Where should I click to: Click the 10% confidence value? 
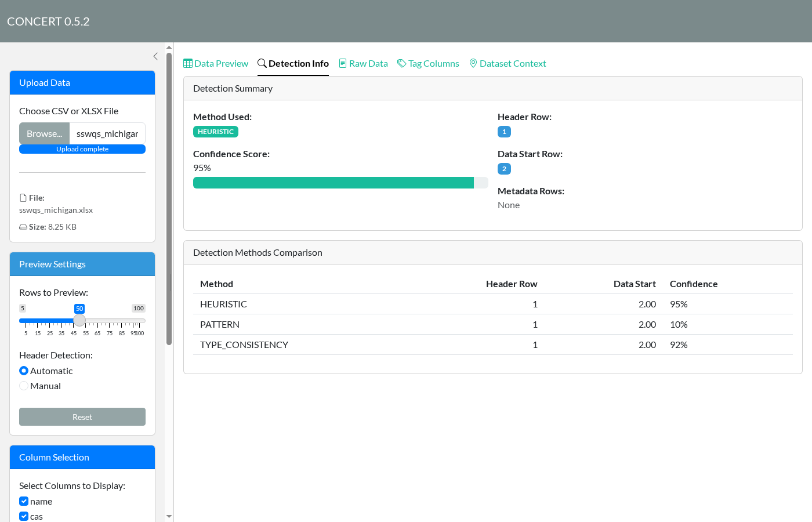(x=679, y=324)
